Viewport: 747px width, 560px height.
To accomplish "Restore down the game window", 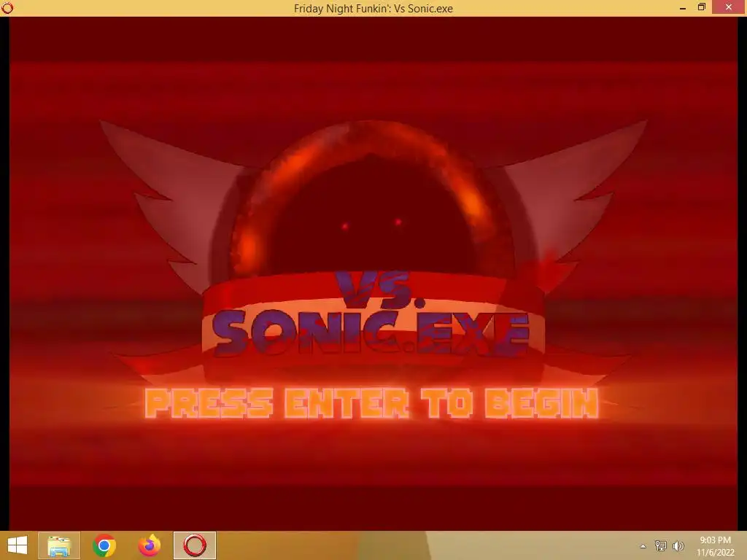I will click(702, 7).
